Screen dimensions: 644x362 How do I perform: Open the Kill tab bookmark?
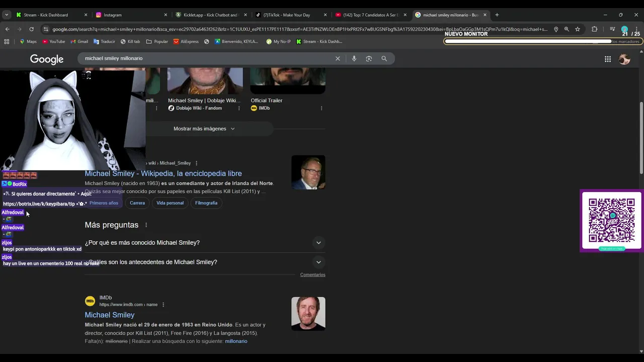click(x=130, y=42)
